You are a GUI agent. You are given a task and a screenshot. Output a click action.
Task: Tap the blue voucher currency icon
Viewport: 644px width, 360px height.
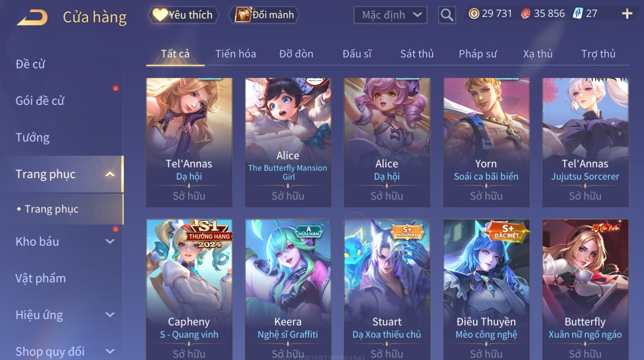pos(578,14)
